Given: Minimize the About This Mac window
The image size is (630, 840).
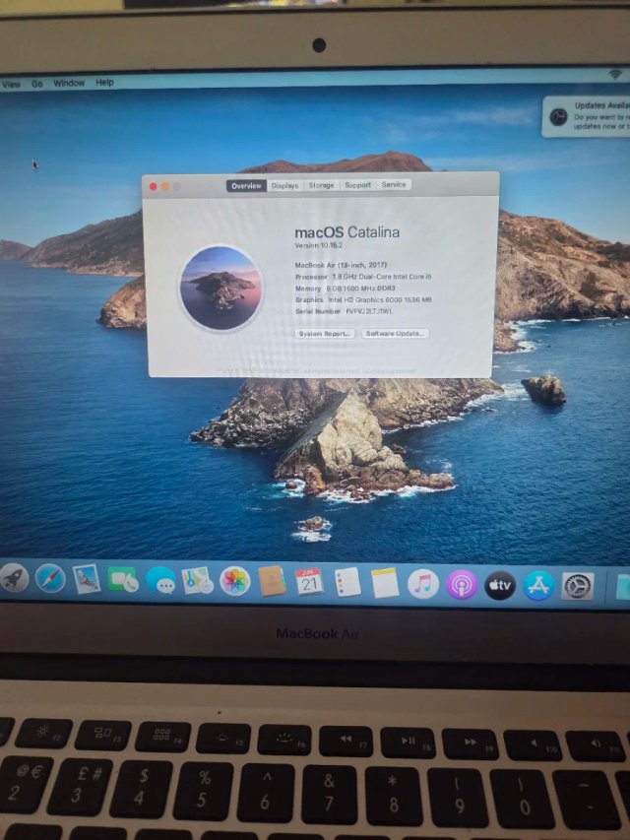Looking at the screenshot, I should click(x=165, y=186).
